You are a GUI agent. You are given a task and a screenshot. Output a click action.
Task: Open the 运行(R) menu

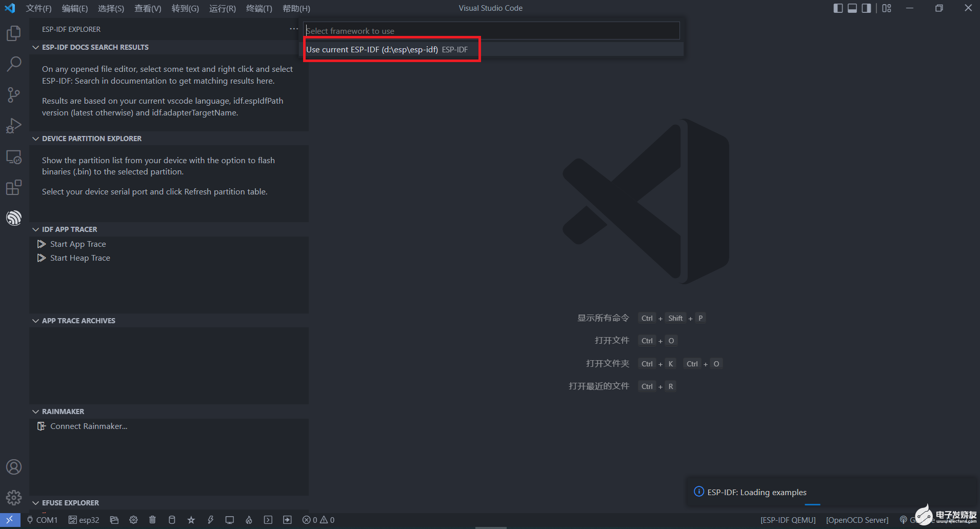pos(223,8)
